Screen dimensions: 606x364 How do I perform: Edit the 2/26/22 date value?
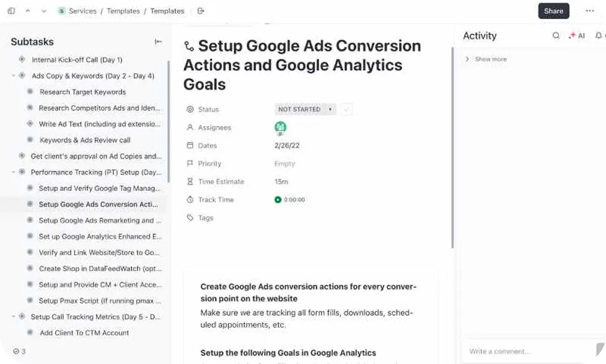[x=287, y=145]
